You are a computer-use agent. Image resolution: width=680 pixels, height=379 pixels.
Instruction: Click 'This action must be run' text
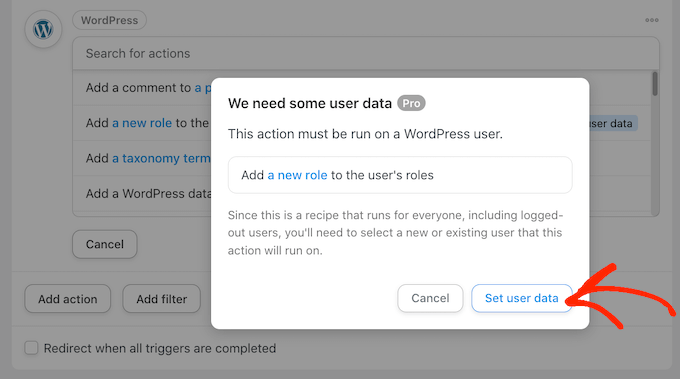coord(365,134)
